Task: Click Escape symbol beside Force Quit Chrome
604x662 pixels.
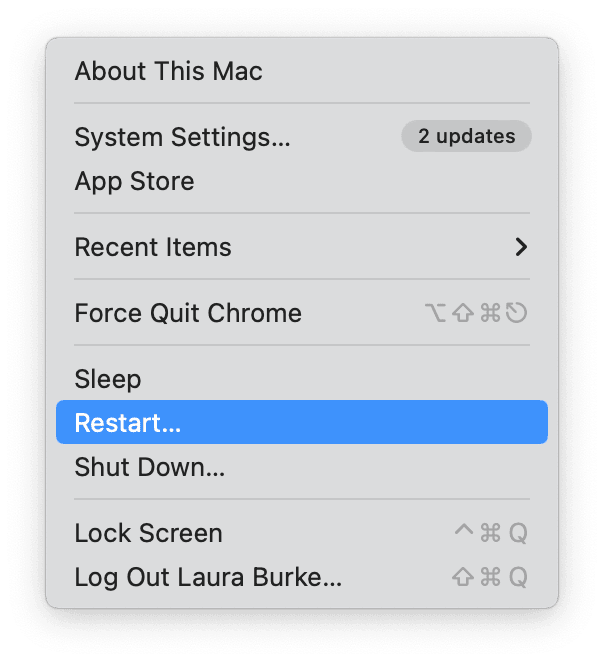Action: (x=516, y=314)
